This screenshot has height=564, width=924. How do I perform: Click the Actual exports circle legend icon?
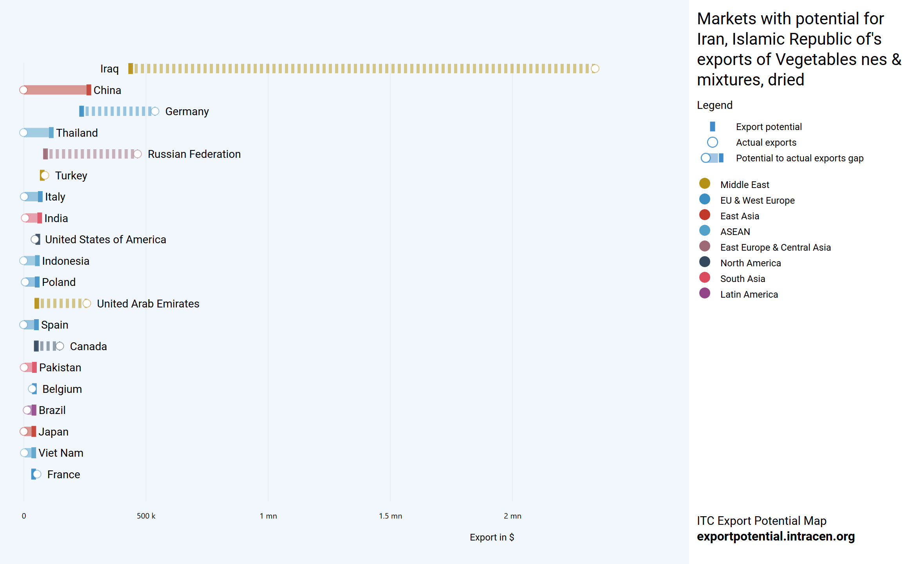pyautogui.click(x=712, y=142)
